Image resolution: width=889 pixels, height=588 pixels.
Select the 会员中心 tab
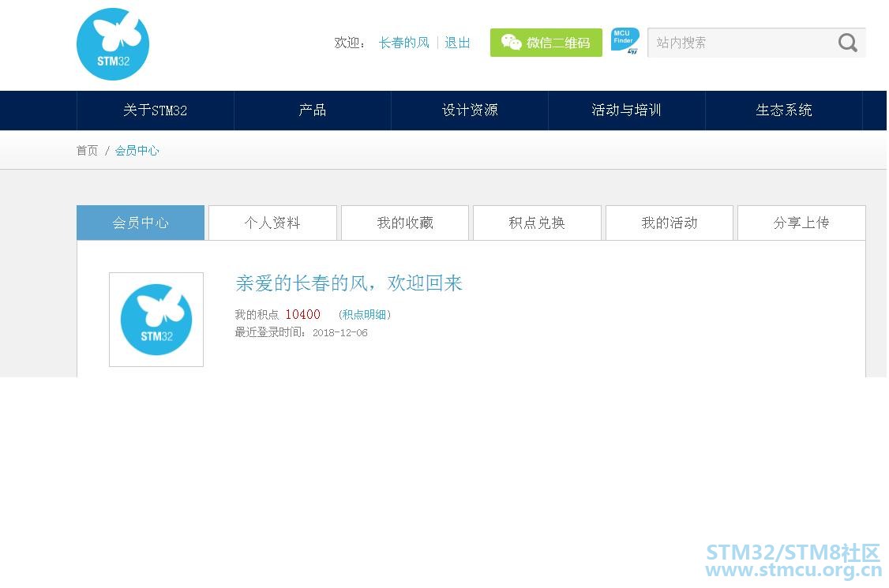141,223
